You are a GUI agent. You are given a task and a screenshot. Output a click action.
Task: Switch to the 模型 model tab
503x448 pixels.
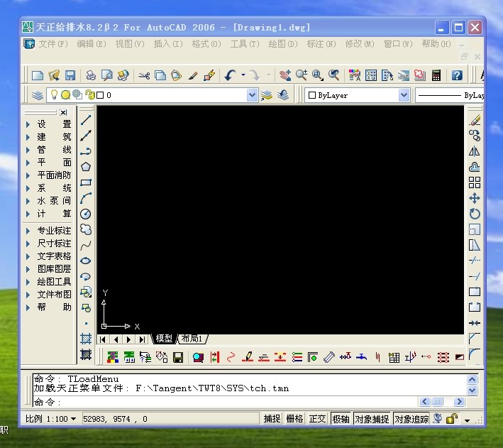164,339
